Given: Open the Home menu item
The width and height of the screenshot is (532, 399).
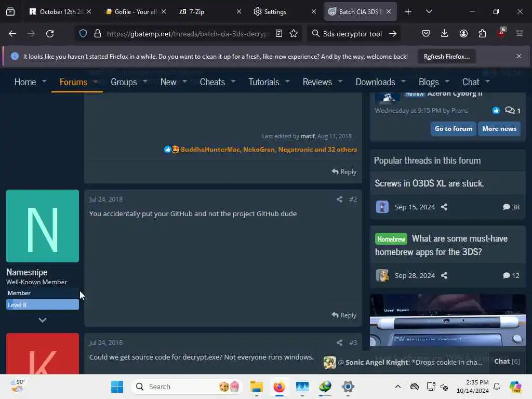Looking at the screenshot, I should pos(25,82).
